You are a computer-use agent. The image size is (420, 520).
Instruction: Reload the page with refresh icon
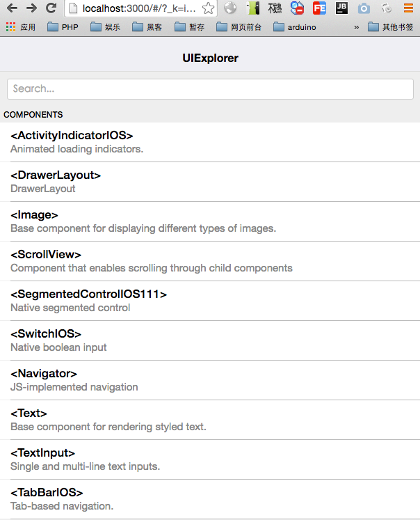coord(51,8)
